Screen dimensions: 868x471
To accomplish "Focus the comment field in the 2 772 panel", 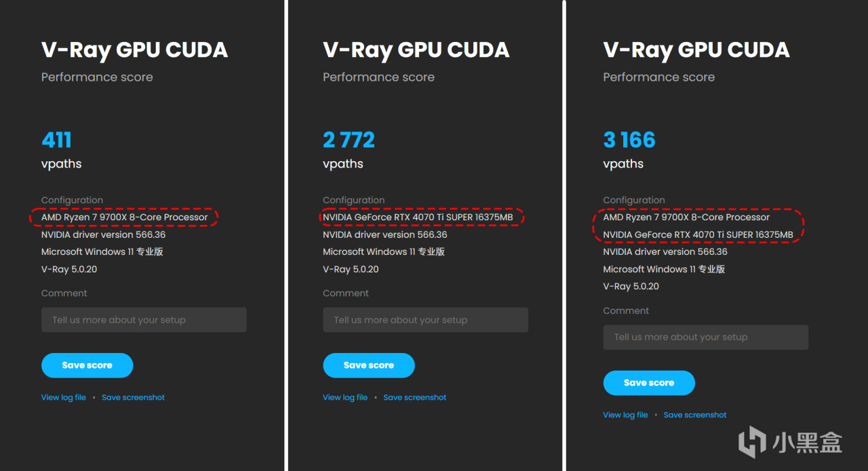I will (425, 320).
